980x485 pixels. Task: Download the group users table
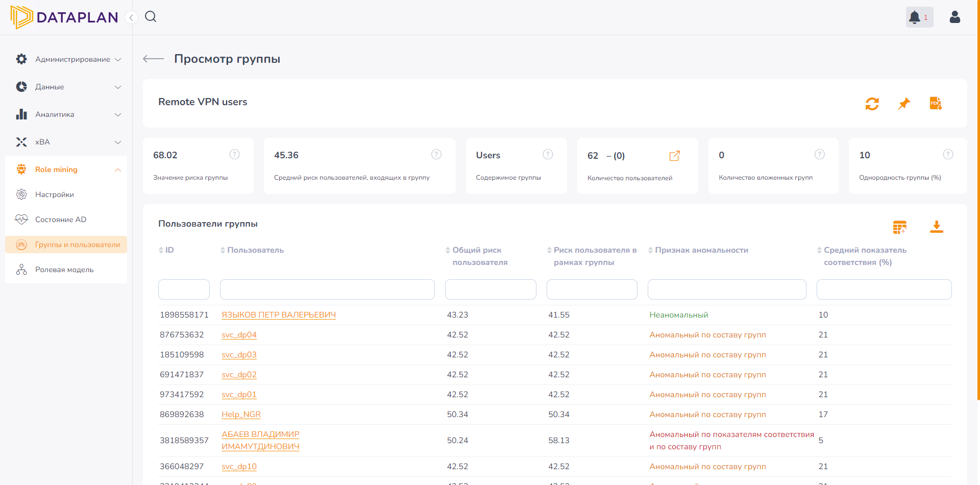(936, 227)
